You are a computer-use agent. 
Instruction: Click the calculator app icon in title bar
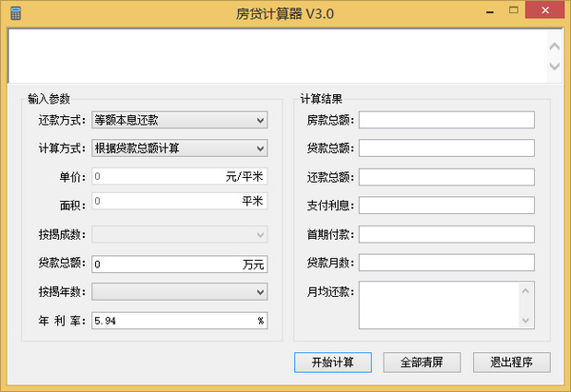(15, 13)
